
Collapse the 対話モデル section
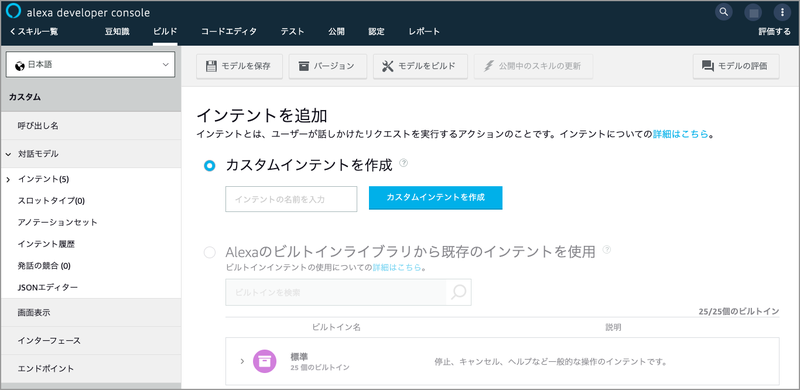click(9, 154)
